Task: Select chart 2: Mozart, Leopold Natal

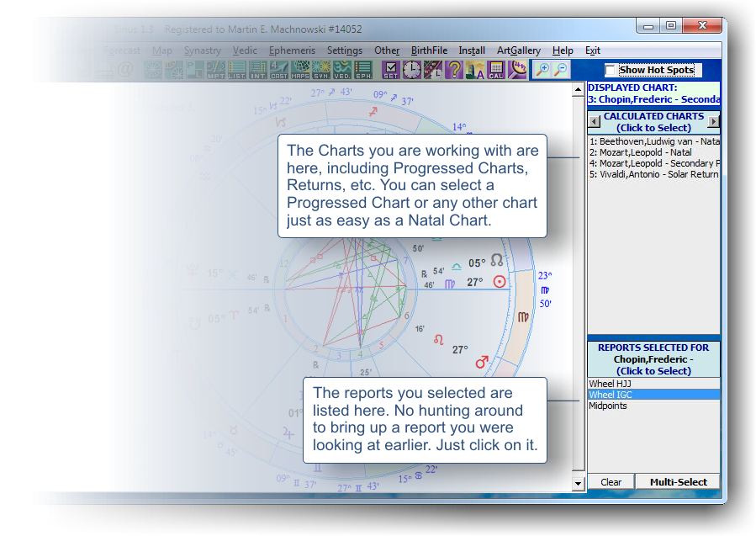Action: [x=654, y=152]
